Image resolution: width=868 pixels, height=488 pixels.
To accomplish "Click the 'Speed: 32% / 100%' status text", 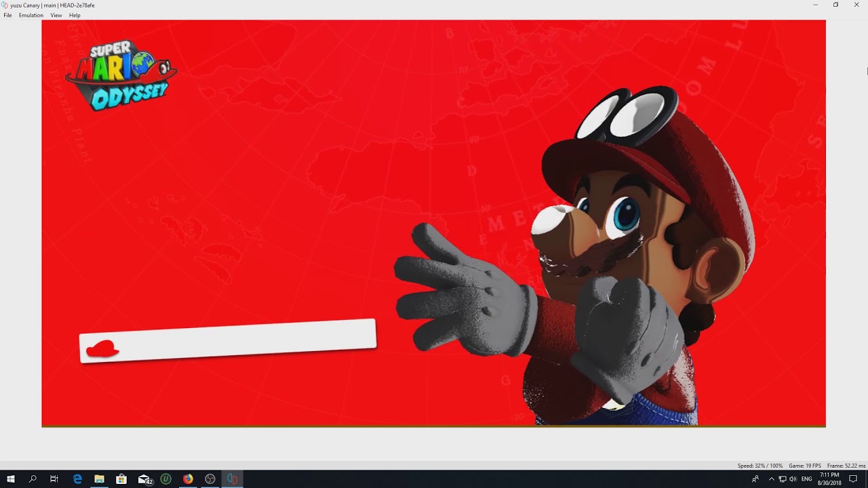I will click(x=760, y=466).
